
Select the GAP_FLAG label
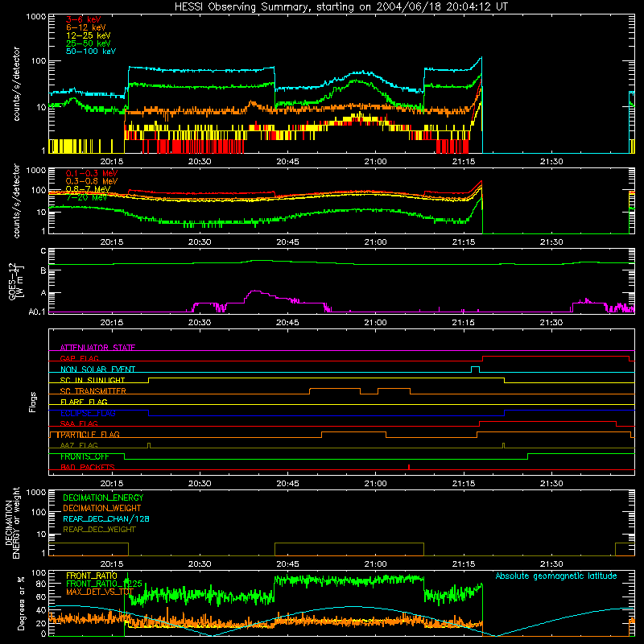tap(79, 358)
